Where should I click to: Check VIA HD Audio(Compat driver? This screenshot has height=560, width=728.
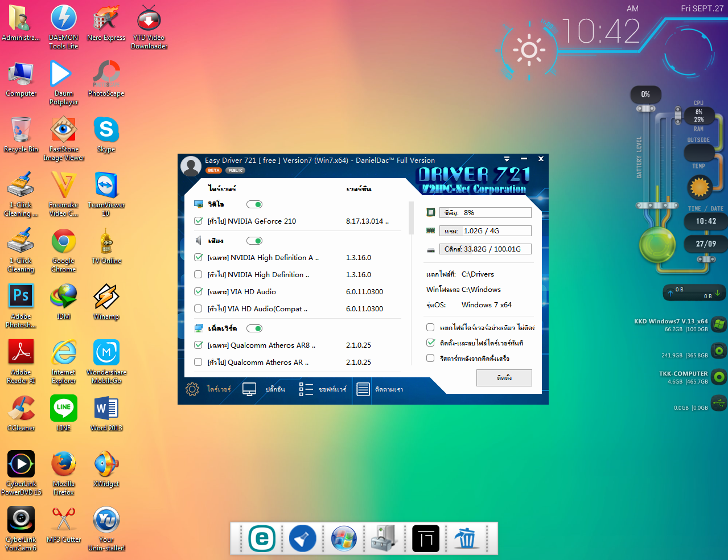tap(198, 308)
